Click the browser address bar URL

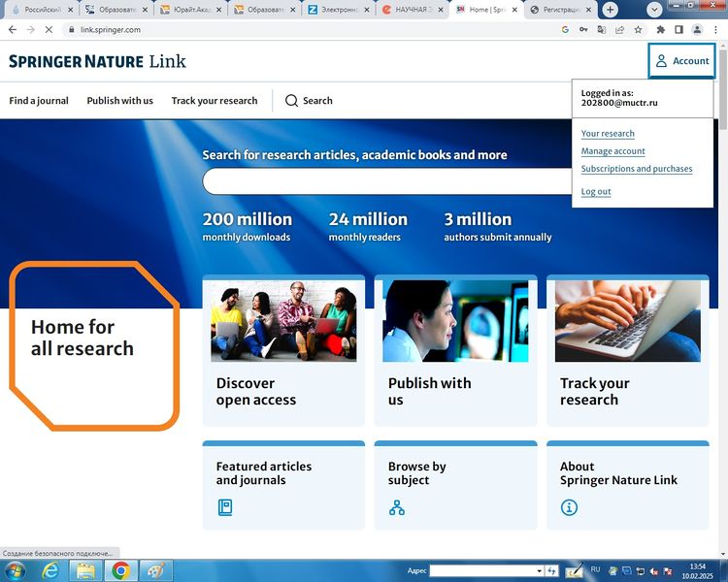(x=111, y=30)
